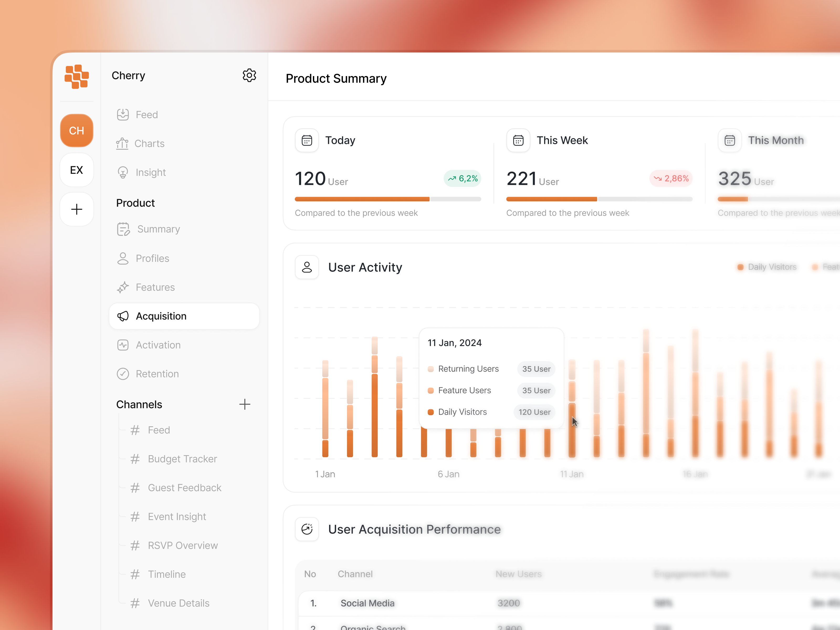Click the Acquisition megaphone icon
This screenshot has width=840, height=630.
(x=123, y=316)
